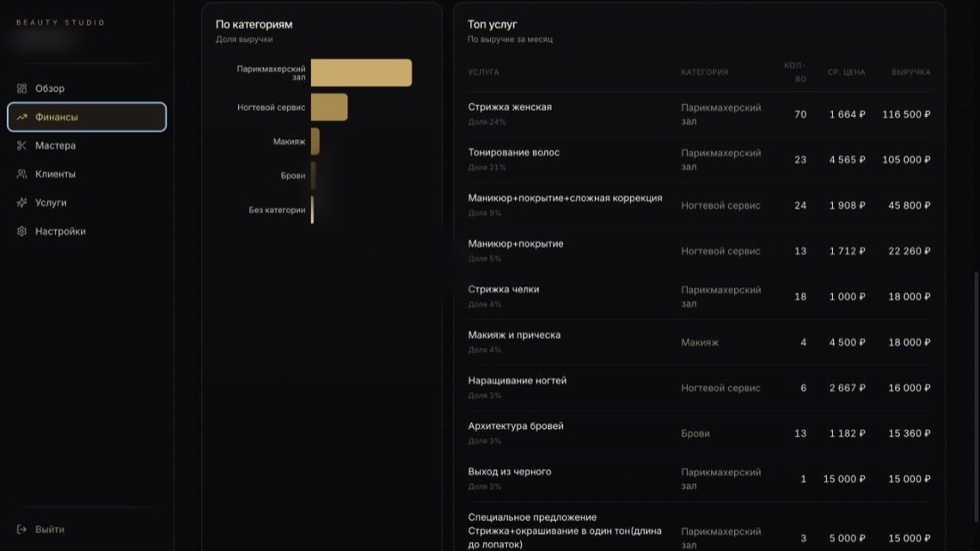Click the Финансы trend chart icon
Screen dimensions: 980x551
22,117
